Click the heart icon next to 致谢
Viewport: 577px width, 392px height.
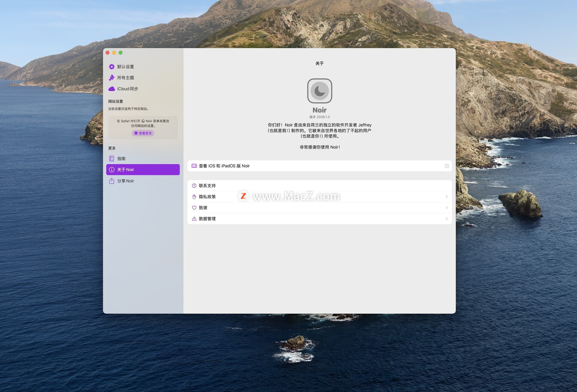pyautogui.click(x=194, y=208)
